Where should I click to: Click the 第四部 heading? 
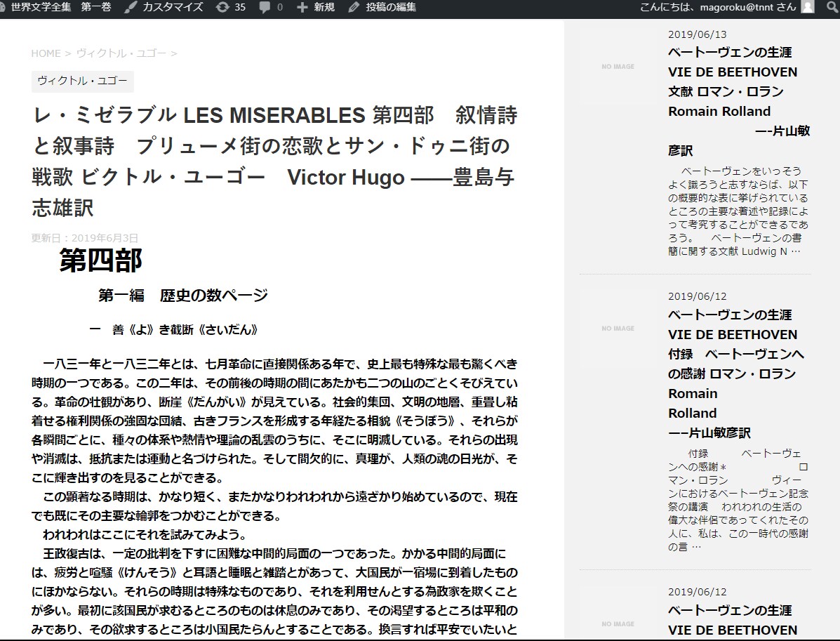pos(101,260)
